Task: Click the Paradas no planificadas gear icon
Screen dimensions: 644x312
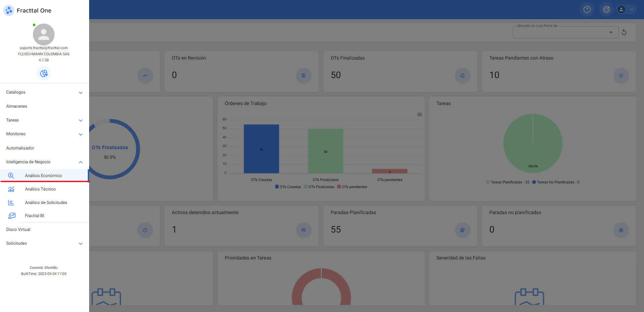Action: click(621, 230)
